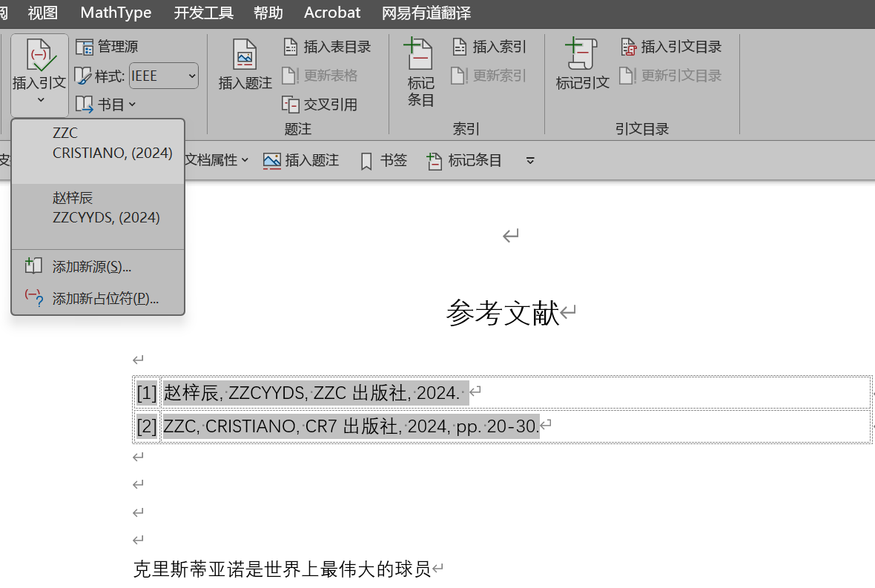This screenshot has height=588, width=875.
Task: Expand Document Properties (文档属性) in the quick access toolbar
Action: 217,161
